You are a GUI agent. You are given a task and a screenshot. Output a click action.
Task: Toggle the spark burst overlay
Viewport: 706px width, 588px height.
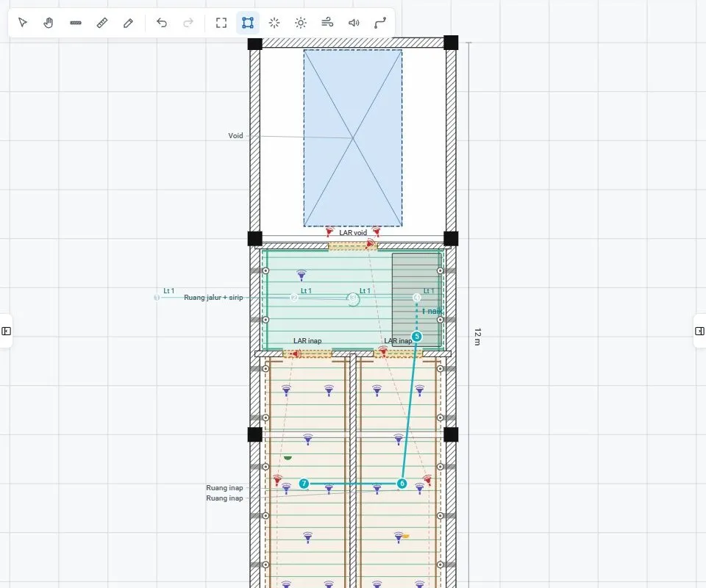(x=274, y=23)
